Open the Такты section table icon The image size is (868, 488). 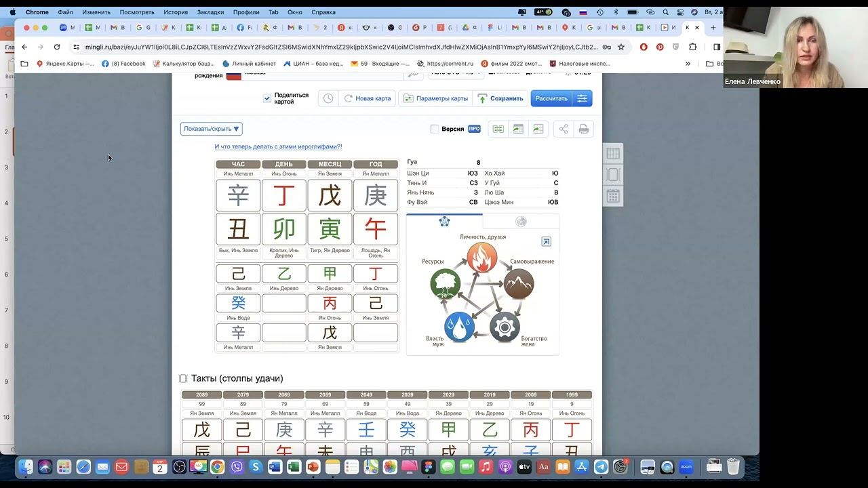point(183,378)
